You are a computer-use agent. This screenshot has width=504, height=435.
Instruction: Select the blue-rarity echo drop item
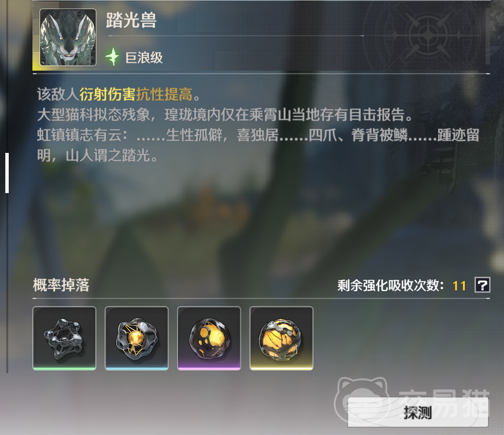point(136,338)
